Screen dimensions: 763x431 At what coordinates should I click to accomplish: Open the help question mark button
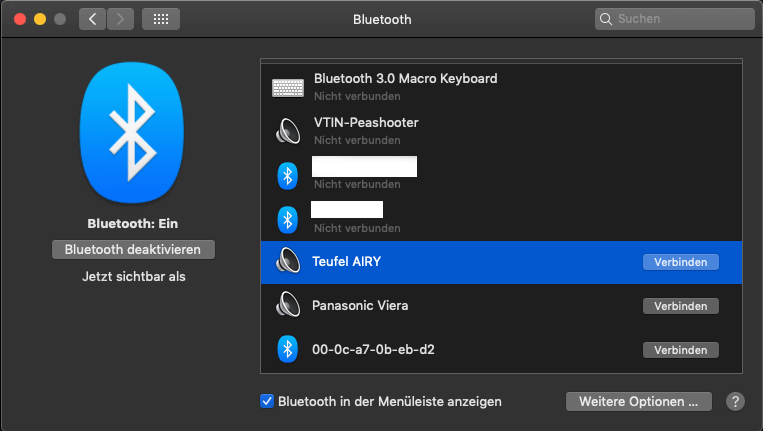pos(735,401)
